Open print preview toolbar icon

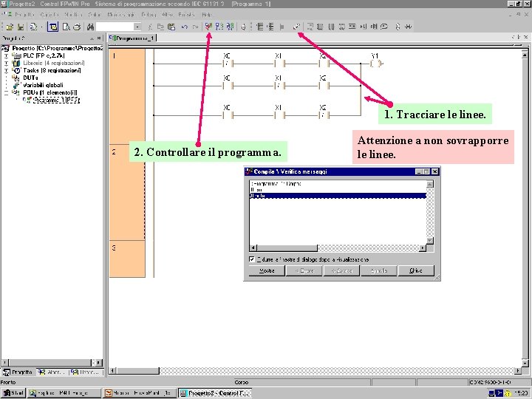point(66,27)
